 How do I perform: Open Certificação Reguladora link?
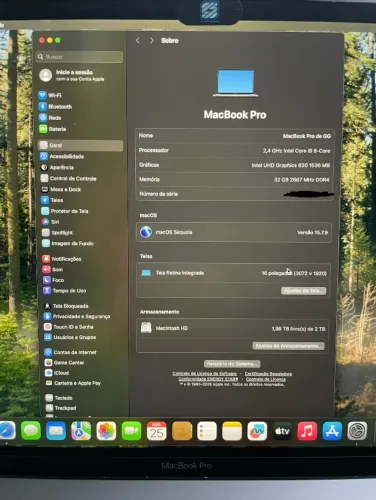pyautogui.click(x=268, y=374)
